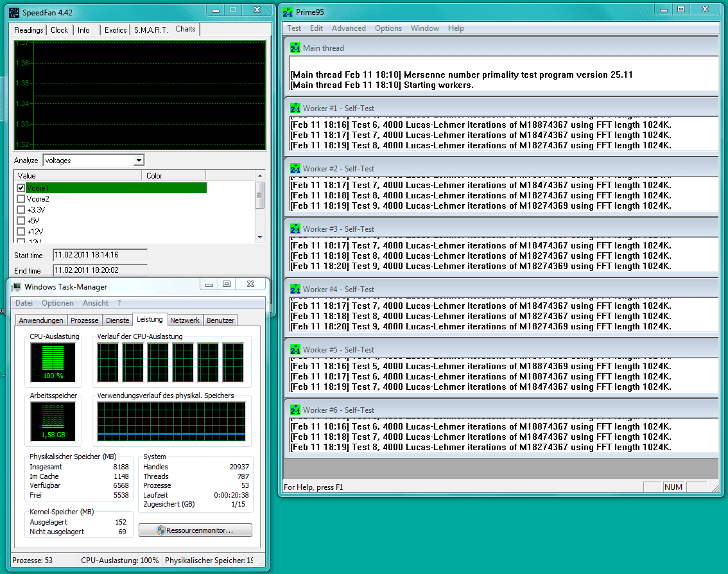This screenshot has width=728, height=574.
Task: Open the Analyze voltages dropdown
Action: (139, 161)
